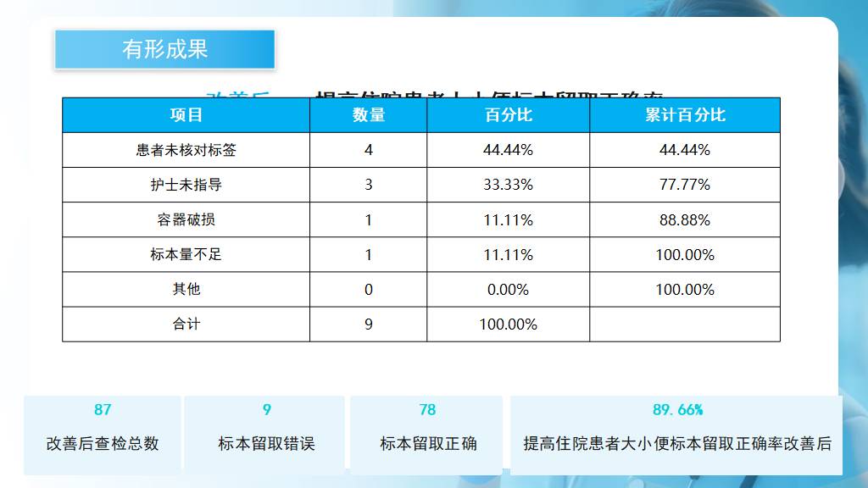This screenshot has width=868, height=488.
Task: Click the 有形成果 title banner
Action: click(x=164, y=49)
